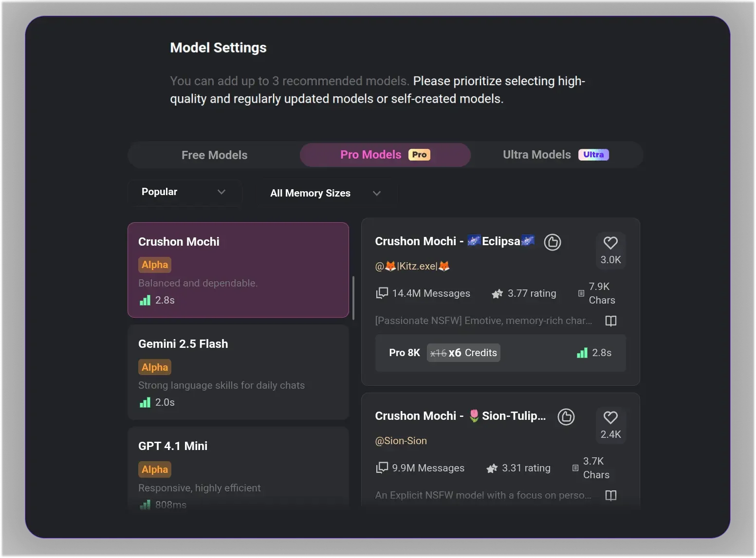Image resolution: width=756 pixels, height=558 pixels.
Task: Open the book icon on the Sion-Tulip card
Action: [x=611, y=495]
